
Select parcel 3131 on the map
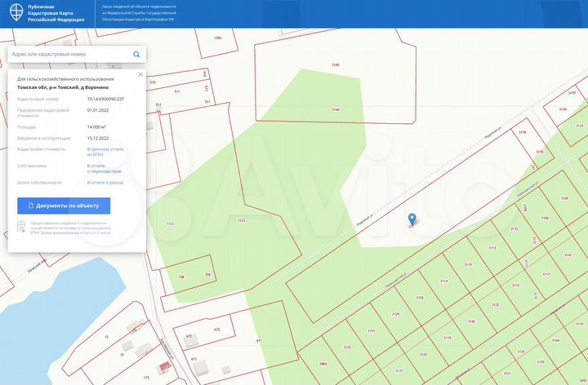(x=372, y=330)
